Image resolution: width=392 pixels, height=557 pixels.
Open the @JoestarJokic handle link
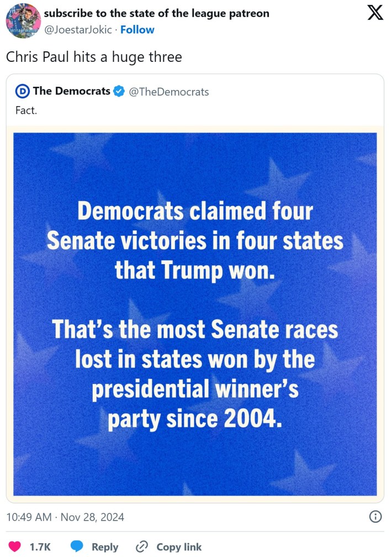pyautogui.click(x=79, y=29)
